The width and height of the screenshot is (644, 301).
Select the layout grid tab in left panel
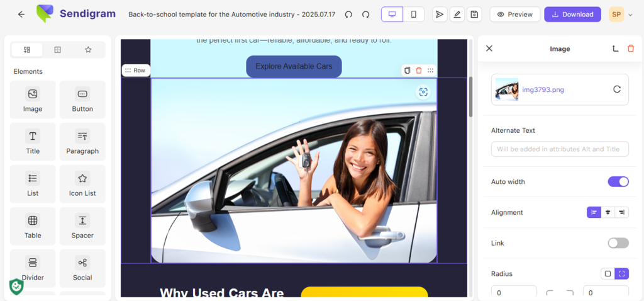(x=57, y=50)
